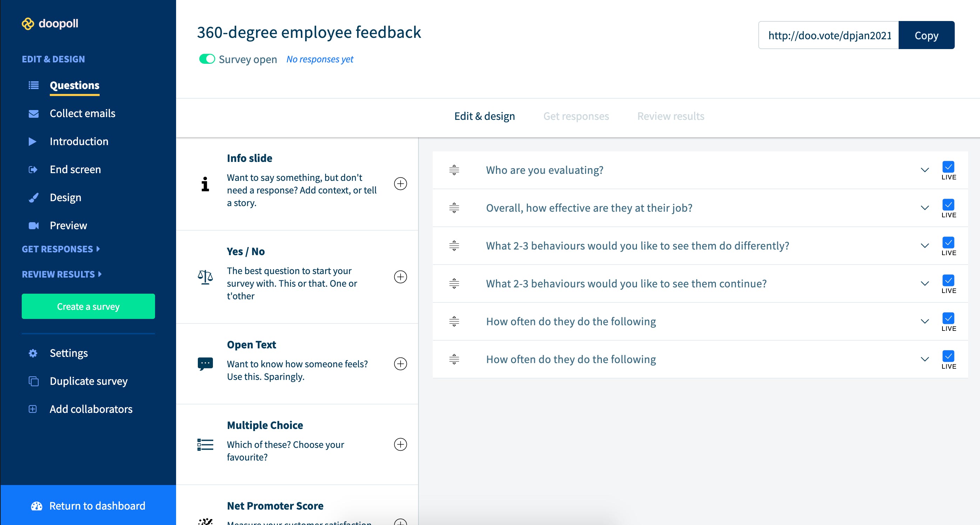Add a Multiple Choice question with plus icon
Screen dimensions: 980x525
tap(400, 444)
